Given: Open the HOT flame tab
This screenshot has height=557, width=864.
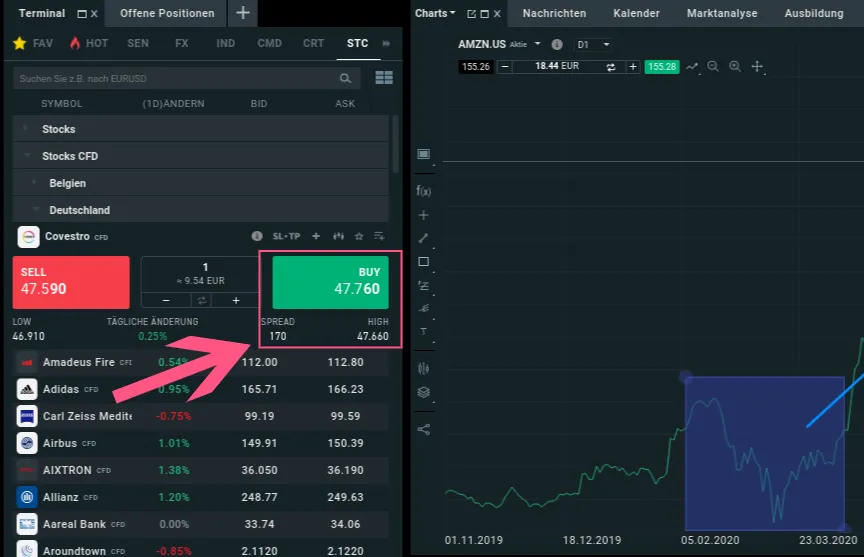Looking at the screenshot, I should [x=89, y=43].
